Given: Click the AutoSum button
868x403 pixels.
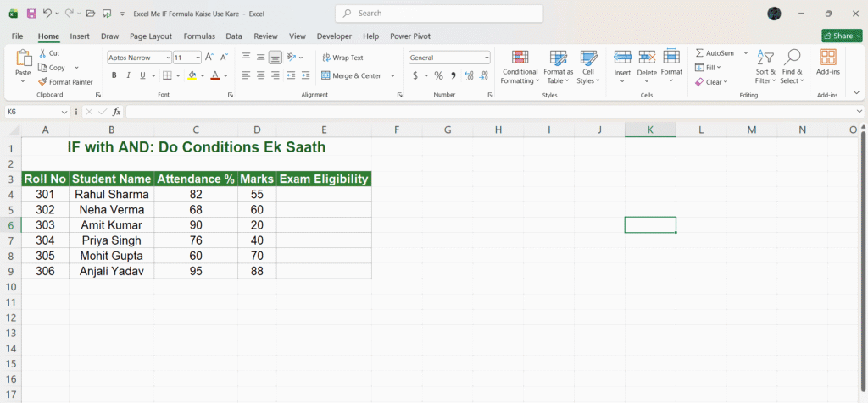Looking at the screenshot, I should click(715, 53).
